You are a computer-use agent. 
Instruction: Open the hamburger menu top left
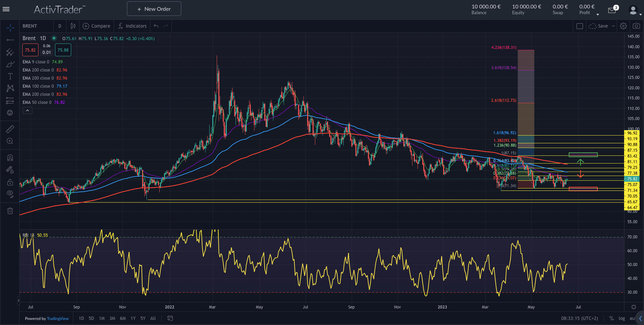pyautogui.click(x=6, y=9)
